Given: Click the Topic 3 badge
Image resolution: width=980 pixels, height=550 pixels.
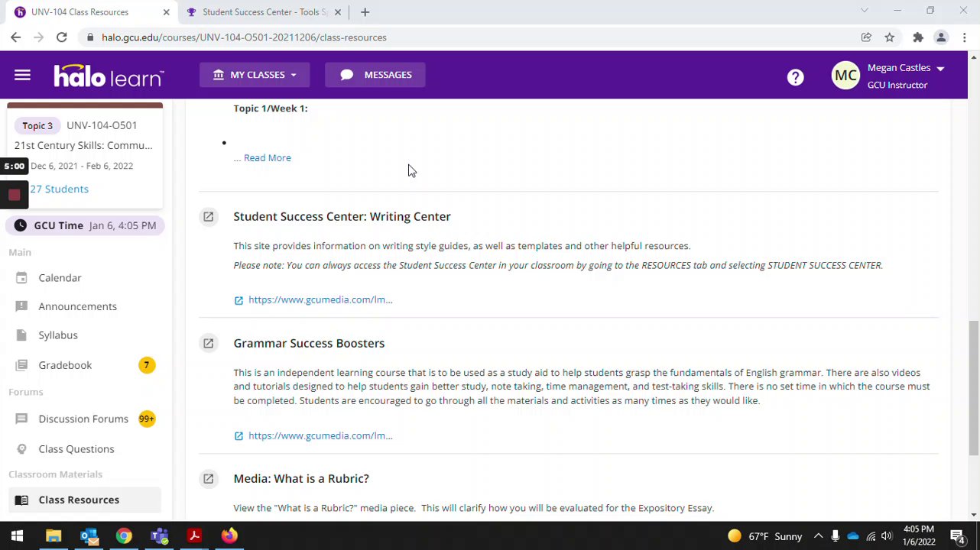Looking at the screenshot, I should pos(37,126).
